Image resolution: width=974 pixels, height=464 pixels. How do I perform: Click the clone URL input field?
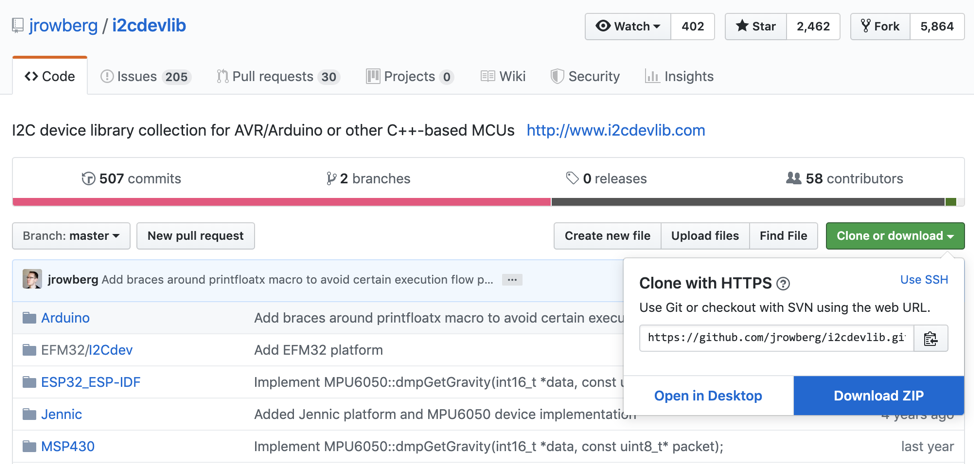point(776,338)
